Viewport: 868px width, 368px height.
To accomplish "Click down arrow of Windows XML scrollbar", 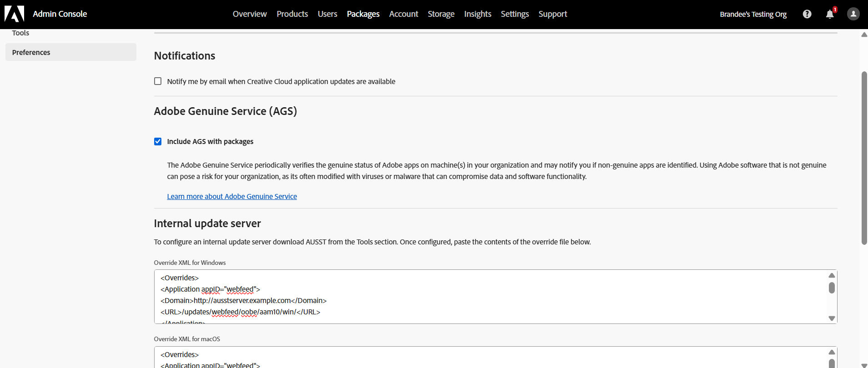I will coord(832,318).
